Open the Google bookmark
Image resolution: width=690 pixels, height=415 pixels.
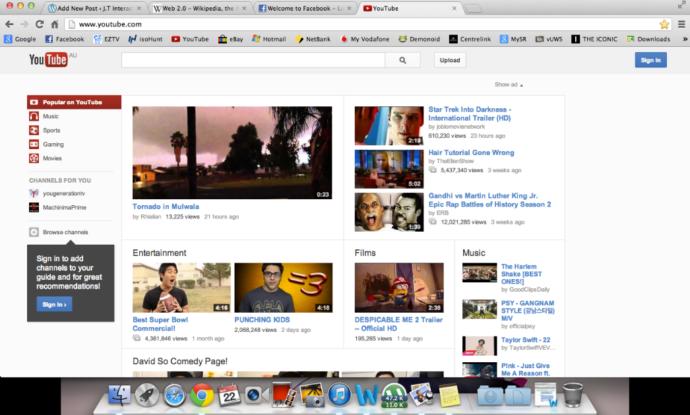20,39
